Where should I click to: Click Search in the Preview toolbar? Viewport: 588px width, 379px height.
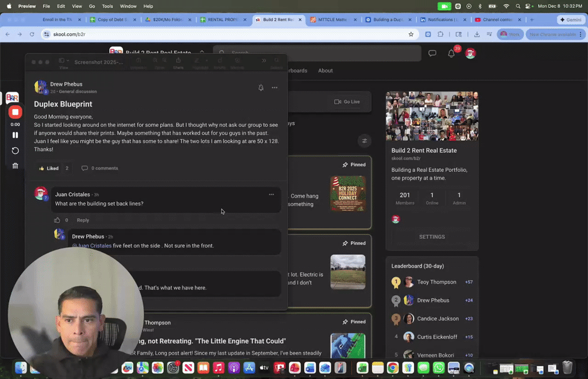276,63
